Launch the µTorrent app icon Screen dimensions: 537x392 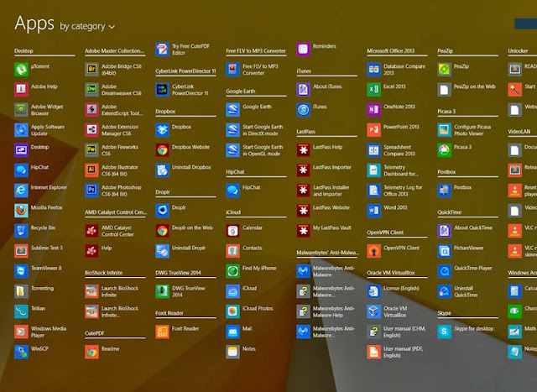21,69
